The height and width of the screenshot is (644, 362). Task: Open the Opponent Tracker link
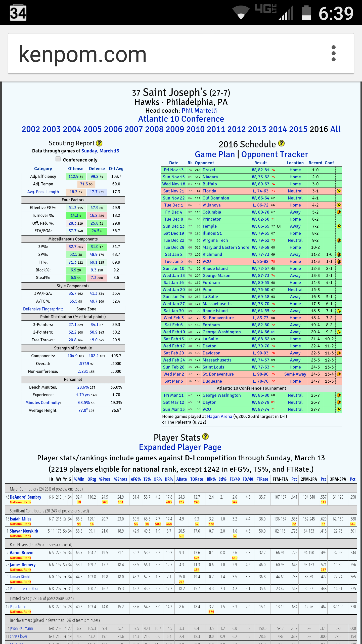(275, 154)
